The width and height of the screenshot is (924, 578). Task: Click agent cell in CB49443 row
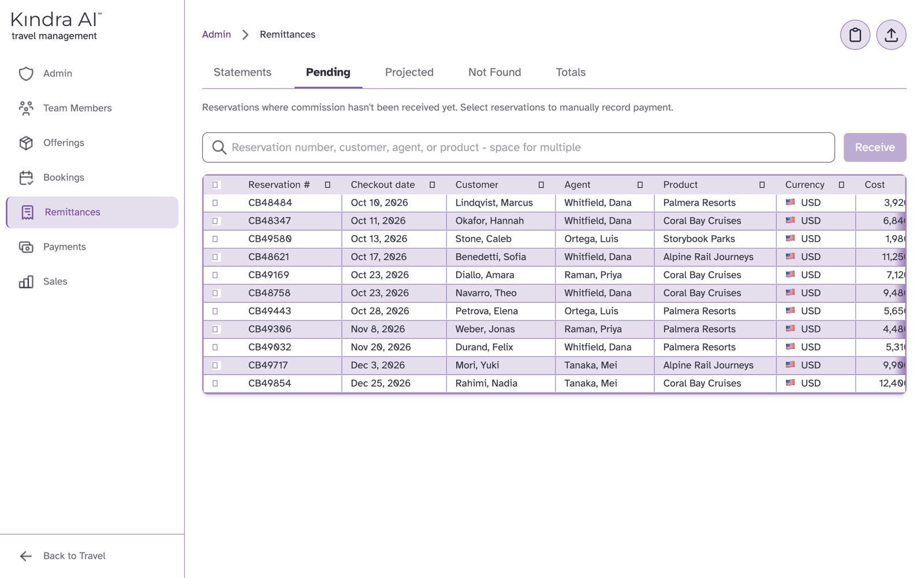coord(591,311)
